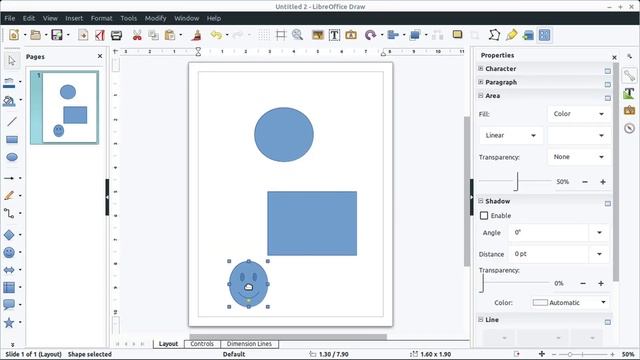
Task: Click the New document icon
Action: pyautogui.click(x=14, y=35)
